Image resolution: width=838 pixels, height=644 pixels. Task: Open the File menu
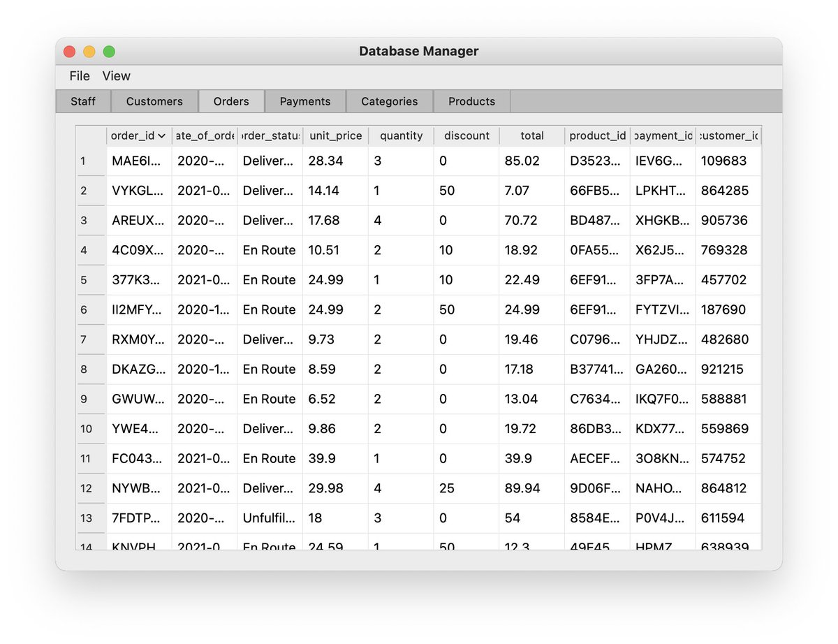(80, 76)
